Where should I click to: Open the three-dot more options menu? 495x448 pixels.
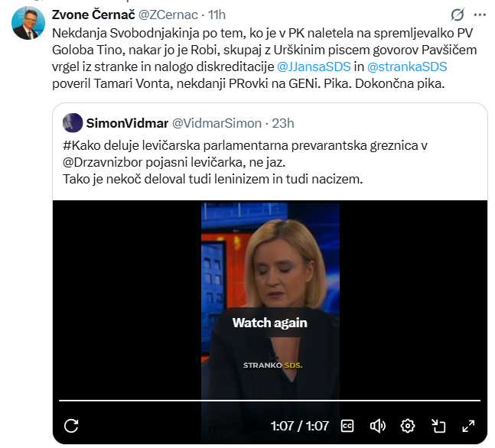coord(480,15)
